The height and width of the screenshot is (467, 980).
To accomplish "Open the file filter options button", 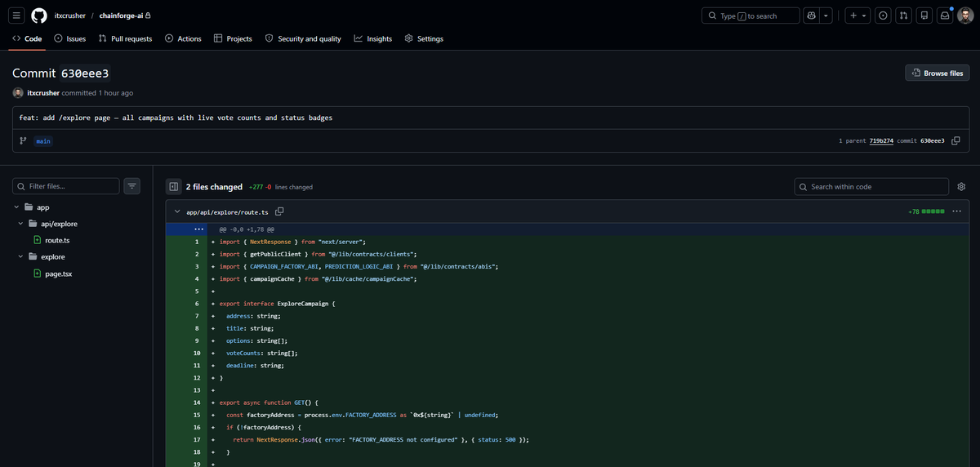I will [x=132, y=186].
